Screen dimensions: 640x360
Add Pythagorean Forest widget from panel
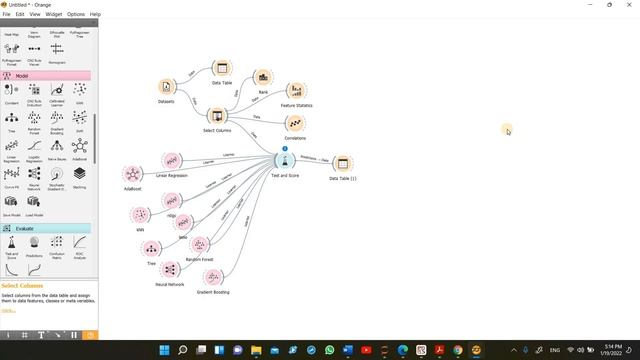(x=11, y=54)
